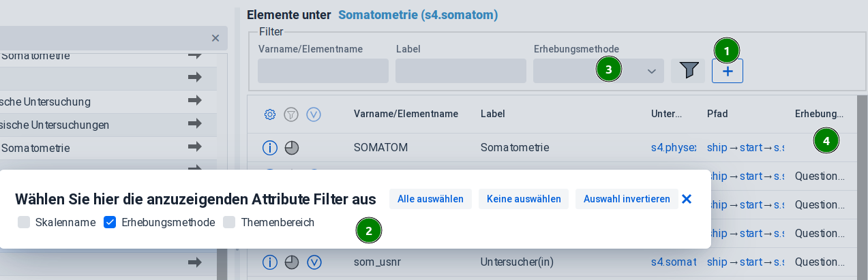Click 'Auswahl invertieren' button
The image size is (868, 280).
(x=627, y=199)
